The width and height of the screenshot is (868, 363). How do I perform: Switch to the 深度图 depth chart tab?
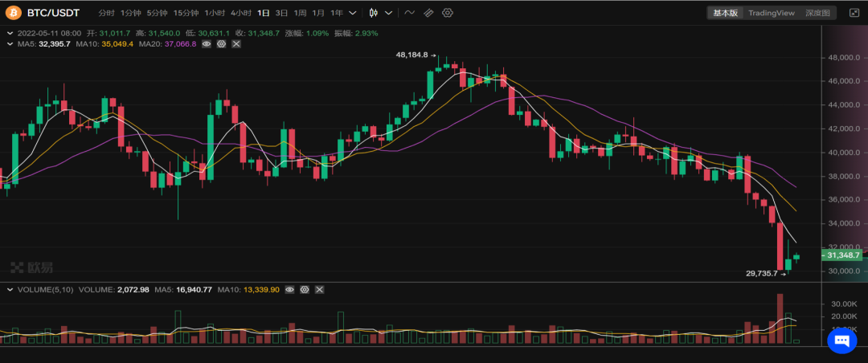818,13
